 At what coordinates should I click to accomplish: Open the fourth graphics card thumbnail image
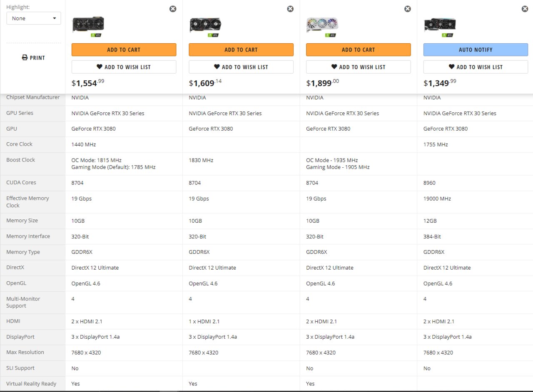(440, 25)
